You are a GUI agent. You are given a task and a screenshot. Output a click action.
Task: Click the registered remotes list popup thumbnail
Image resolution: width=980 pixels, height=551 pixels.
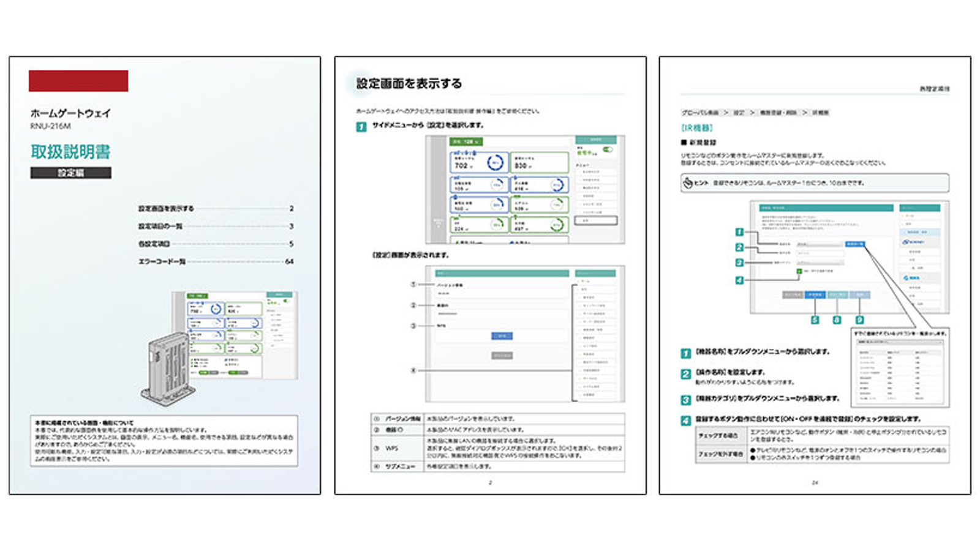tap(901, 370)
